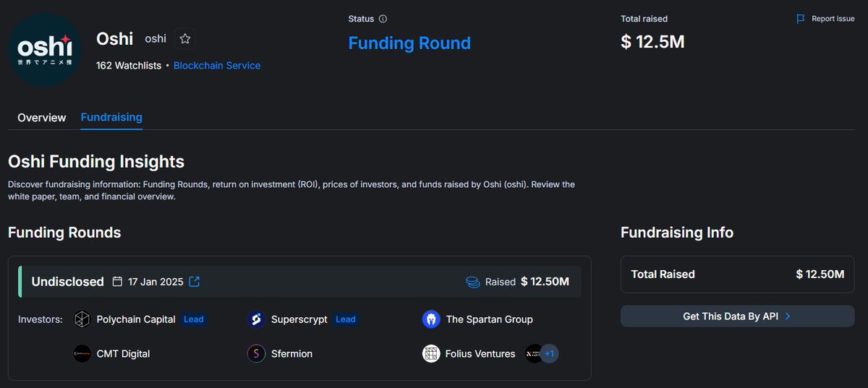Viewport: 868px width, 388px height.
Task: Open Sfermion investor page
Action: pyautogui.click(x=293, y=354)
